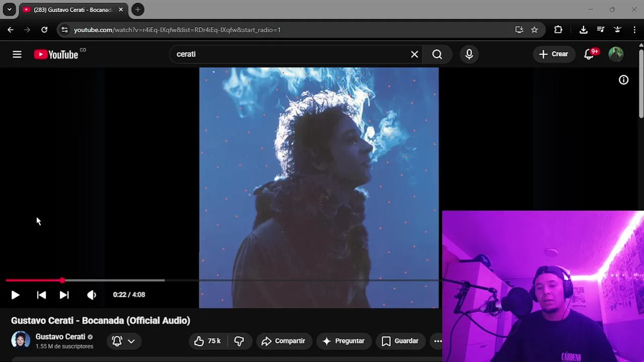Go forward with the browser forward arrow
The height and width of the screenshot is (362, 644).
point(27,30)
